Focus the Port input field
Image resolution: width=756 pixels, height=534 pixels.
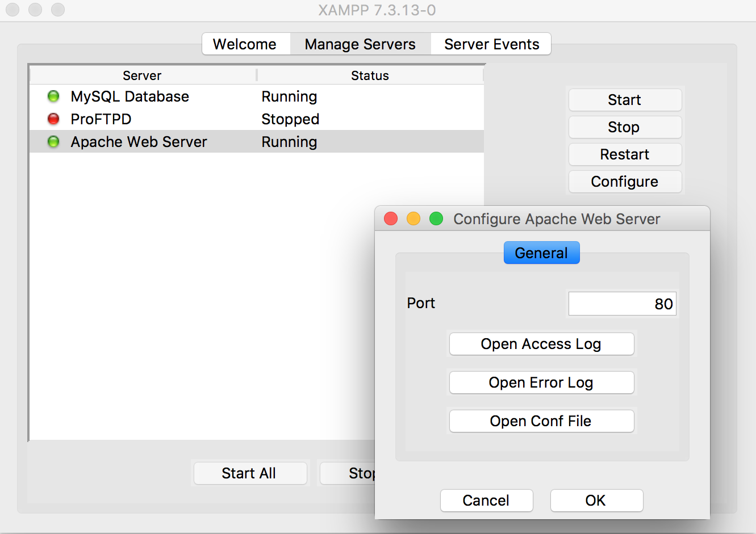623,304
